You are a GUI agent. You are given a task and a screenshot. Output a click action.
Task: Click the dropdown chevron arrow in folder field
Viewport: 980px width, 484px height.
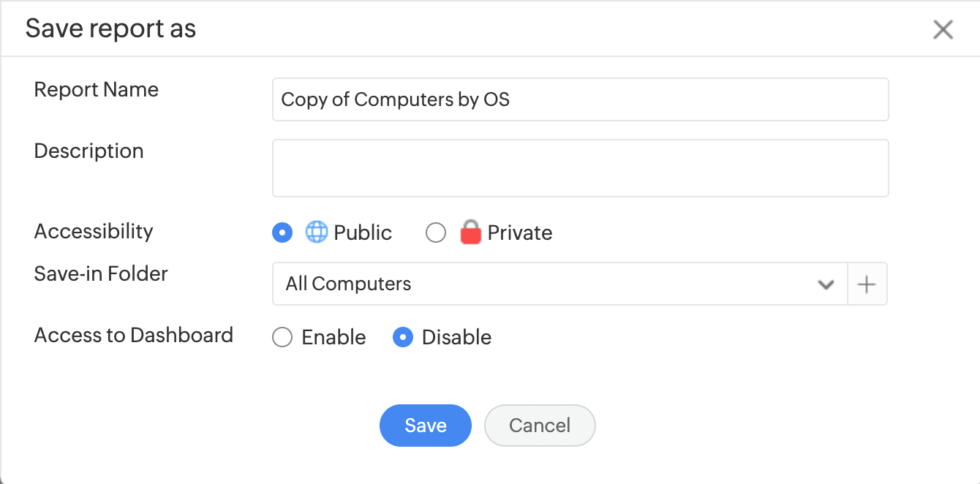coord(826,284)
